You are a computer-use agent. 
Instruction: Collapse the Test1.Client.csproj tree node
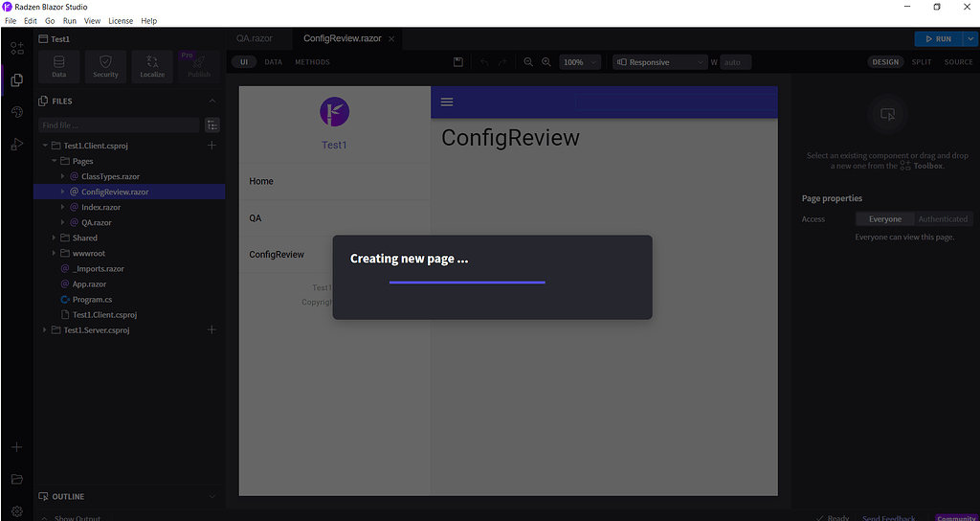click(45, 146)
